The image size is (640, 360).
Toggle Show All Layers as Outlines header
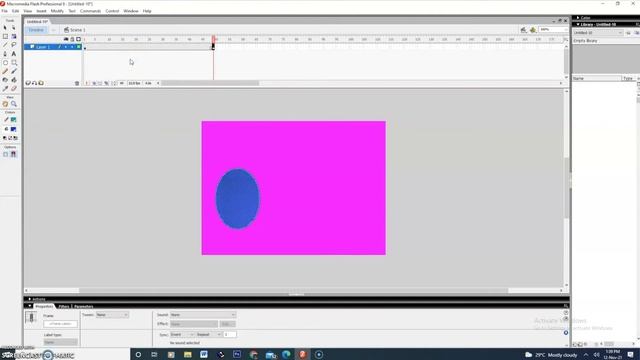tap(78, 39)
